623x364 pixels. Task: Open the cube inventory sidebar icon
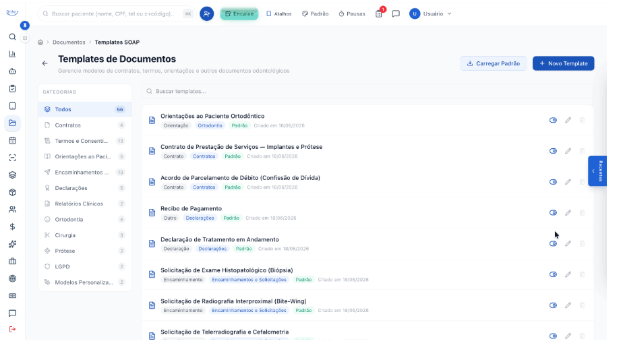[12, 192]
